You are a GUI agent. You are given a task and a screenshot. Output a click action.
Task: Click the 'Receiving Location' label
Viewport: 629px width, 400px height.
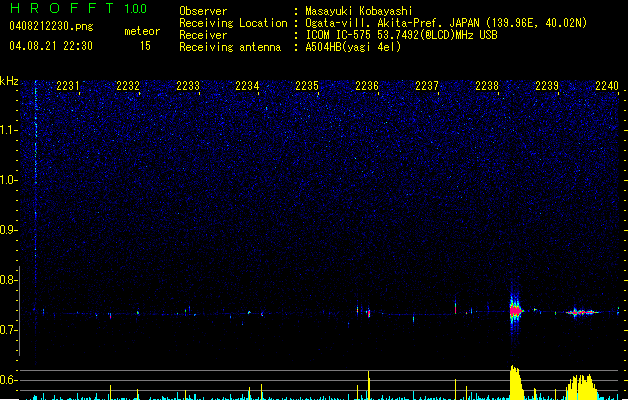pos(233,23)
